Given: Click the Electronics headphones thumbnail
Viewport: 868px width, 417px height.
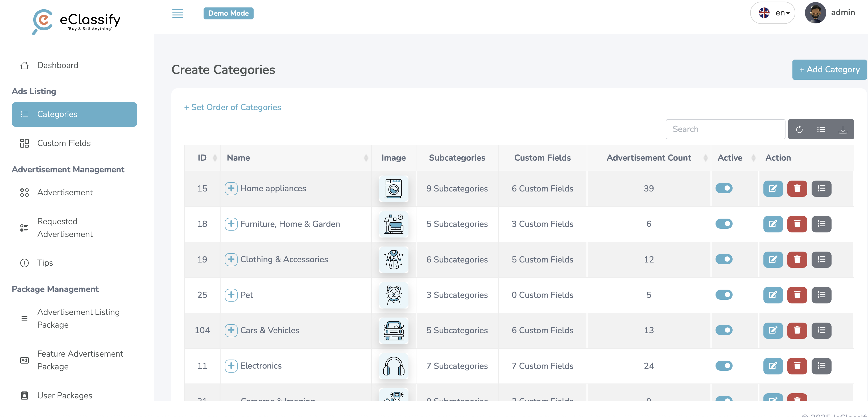Looking at the screenshot, I should [x=394, y=366].
